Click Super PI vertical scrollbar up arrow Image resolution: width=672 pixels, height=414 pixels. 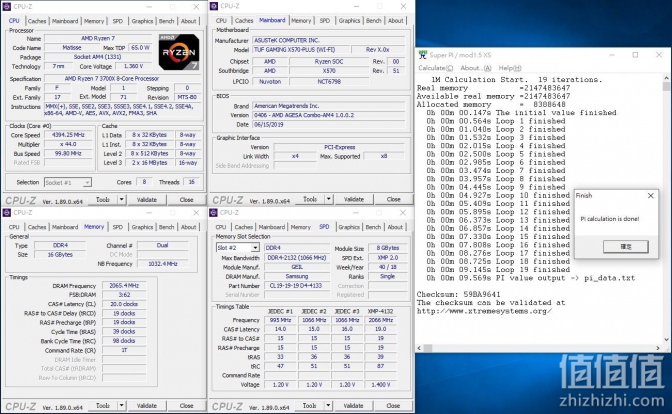[666, 78]
